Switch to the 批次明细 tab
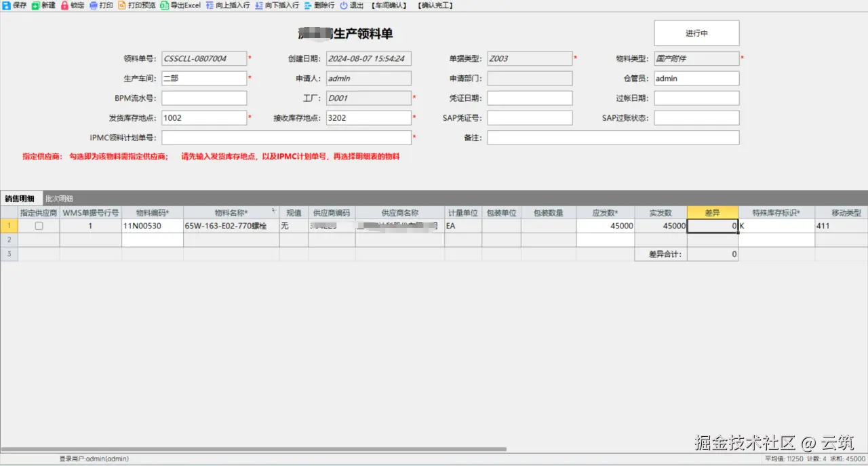The image size is (868, 466). point(59,199)
